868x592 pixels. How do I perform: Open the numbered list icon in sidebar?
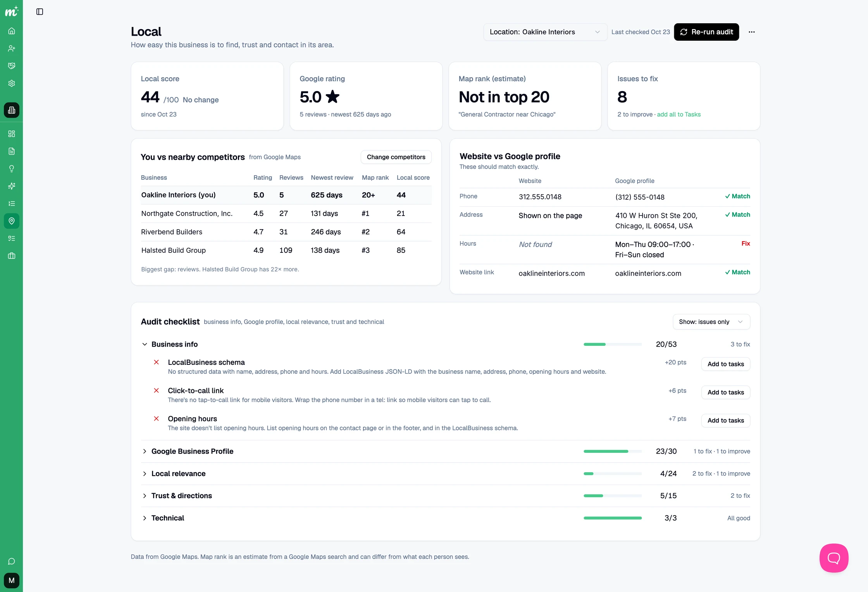[12, 204]
